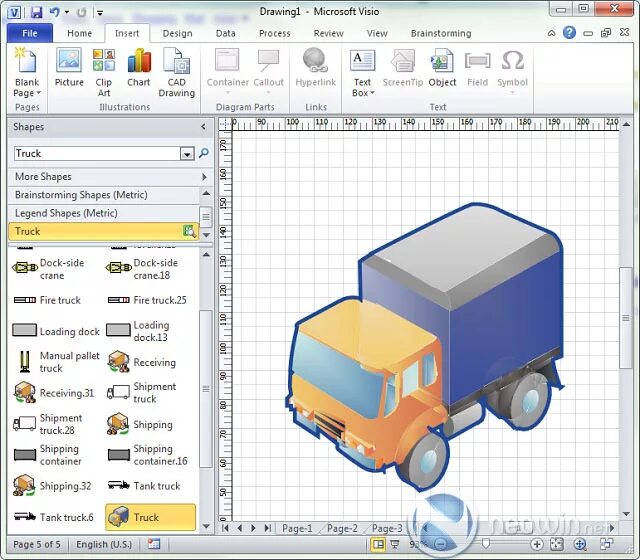Screen dimensions: 640x560
Task: Switch to the Home ribbon tab
Action: click(79, 33)
